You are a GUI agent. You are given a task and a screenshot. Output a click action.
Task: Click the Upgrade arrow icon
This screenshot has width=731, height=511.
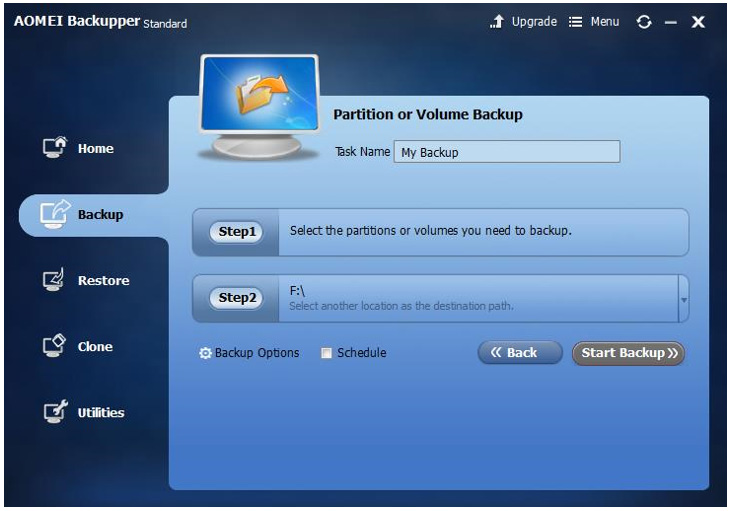click(x=497, y=21)
